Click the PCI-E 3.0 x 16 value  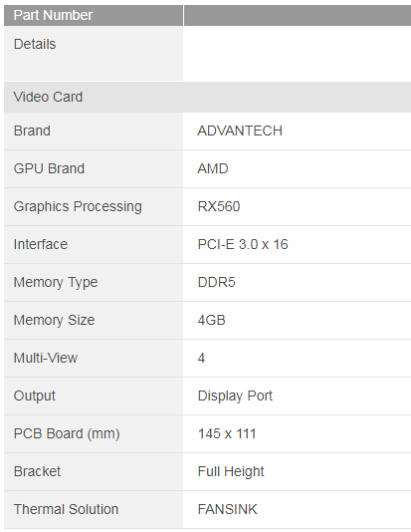(x=243, y=245)
